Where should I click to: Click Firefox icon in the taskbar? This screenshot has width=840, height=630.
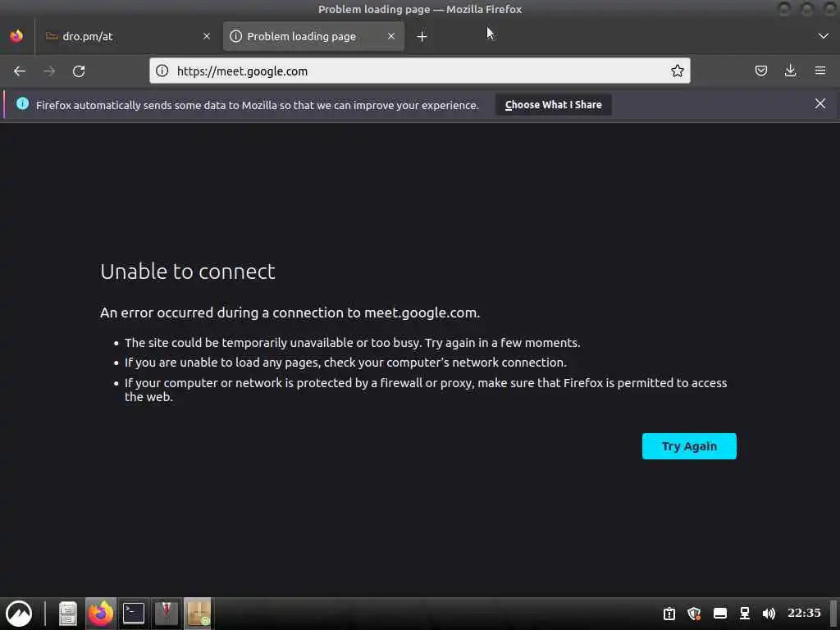click(101, 614)
